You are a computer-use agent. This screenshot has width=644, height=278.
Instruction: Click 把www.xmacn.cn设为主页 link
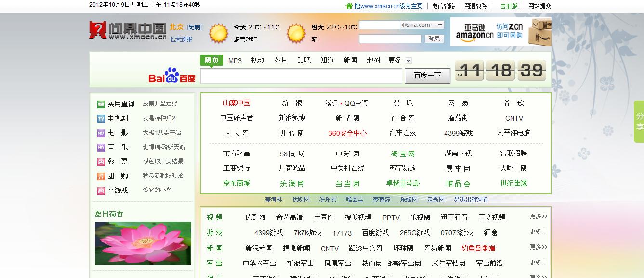point(388,6)
